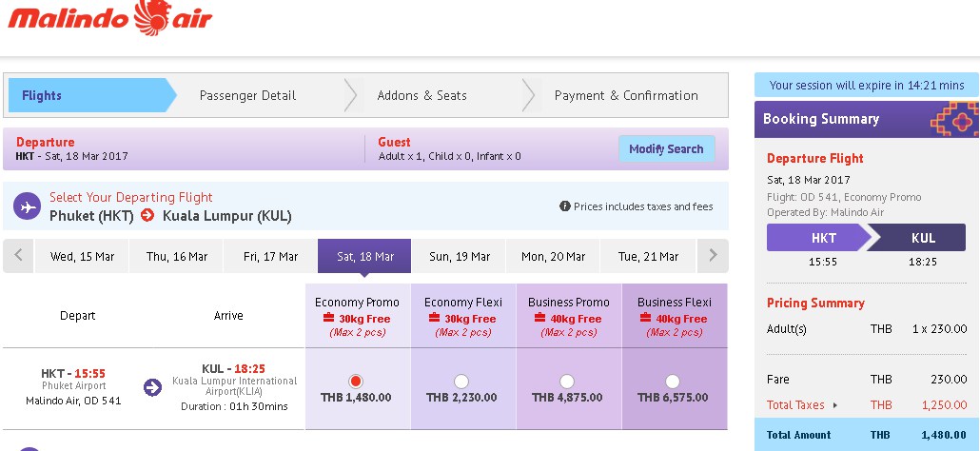Viewport: 980px width, 451px height.
Task: Select Economy Flexi fare radio button
Action: pos(461,381)
